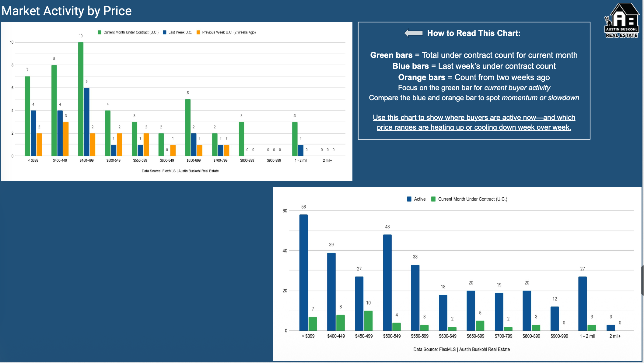Click the blue bar for < $399 with 58 active
Viewport: 644px width, 363px height.
point(303,273)
